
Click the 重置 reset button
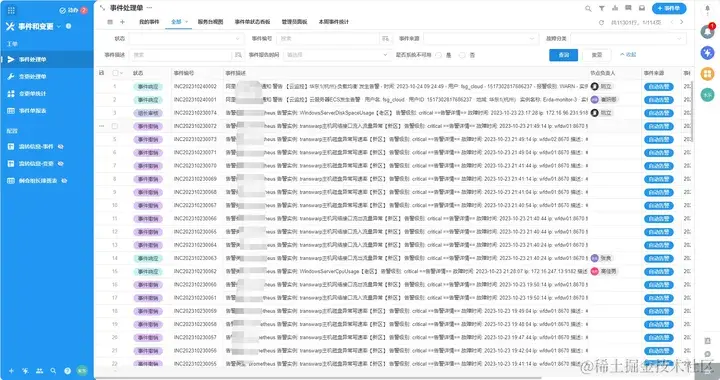596,55
